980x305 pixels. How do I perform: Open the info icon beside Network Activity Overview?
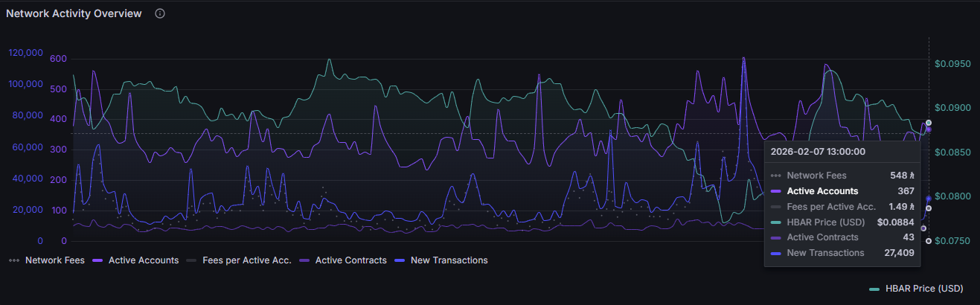pos(160,14)
